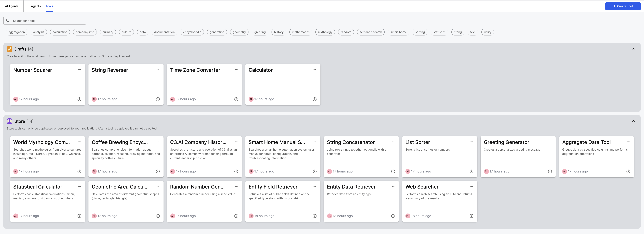Show info for C3.AI Company History tool
The image size is (644, 234).
click(x=236, y=171)
